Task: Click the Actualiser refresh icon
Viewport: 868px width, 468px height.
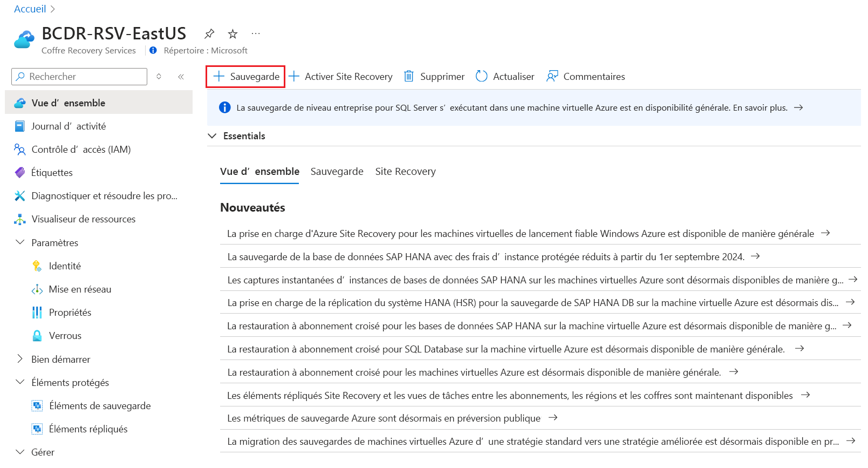Action: coord(482,76)
